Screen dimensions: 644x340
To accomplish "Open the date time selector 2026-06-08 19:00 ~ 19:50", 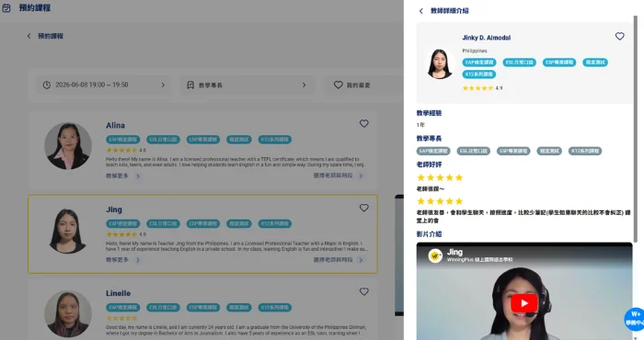I will (103, 85).
